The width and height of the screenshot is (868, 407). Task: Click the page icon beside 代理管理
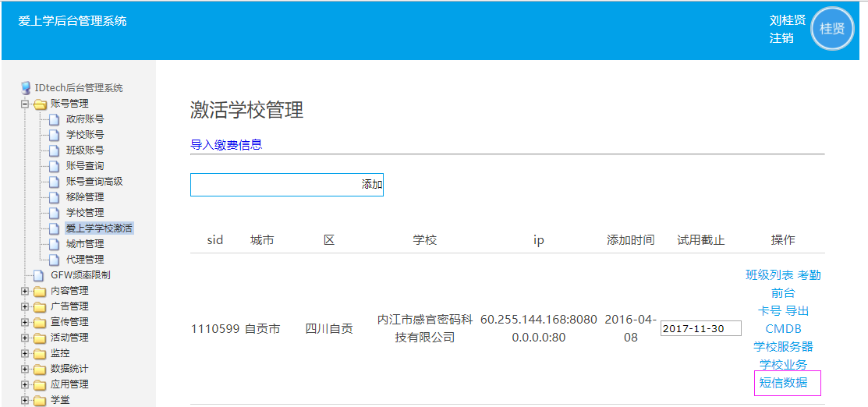(54, 260)
